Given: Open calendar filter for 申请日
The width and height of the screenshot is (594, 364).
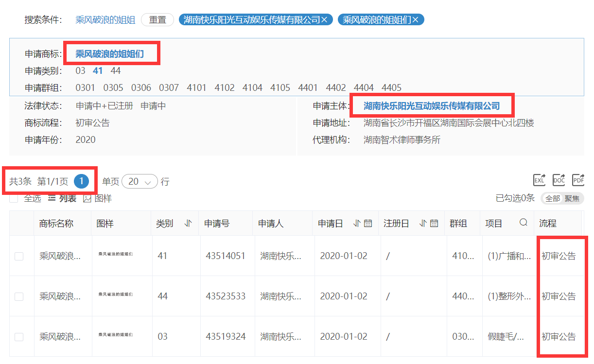Looking at the screenshot, I should point(368,224).
